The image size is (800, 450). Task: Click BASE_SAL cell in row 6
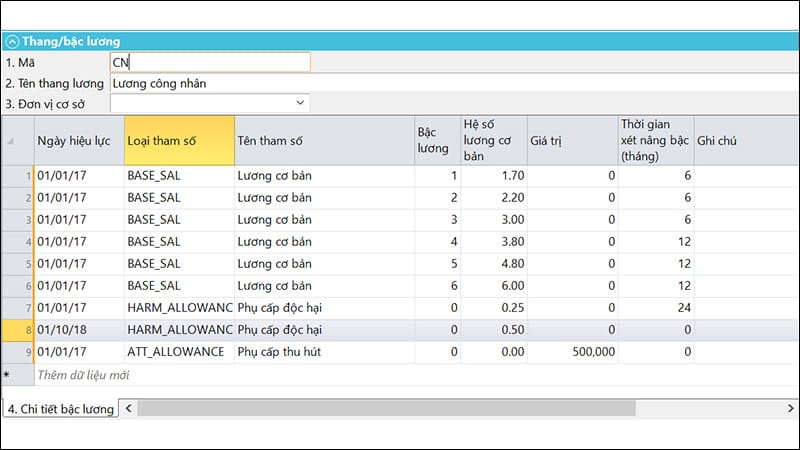[x=179, y=286]
